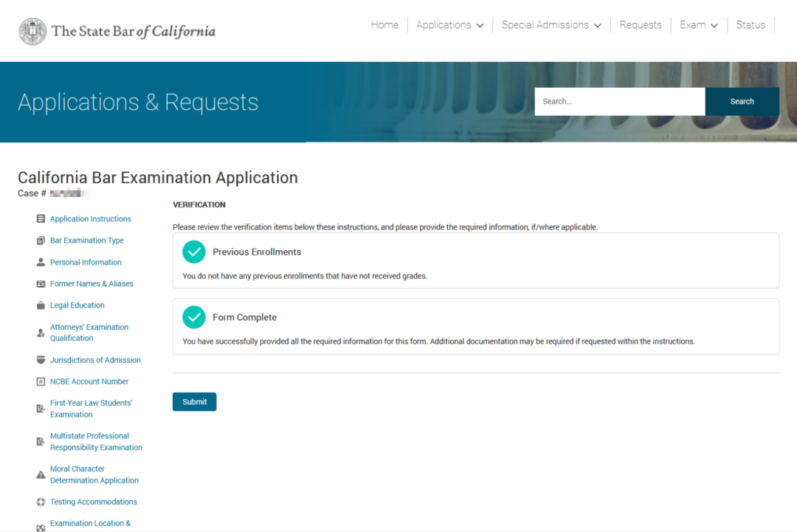Click the 'You have successfully provided' message
This screenshot has width=797, height=532.
[x=438, y=342]
